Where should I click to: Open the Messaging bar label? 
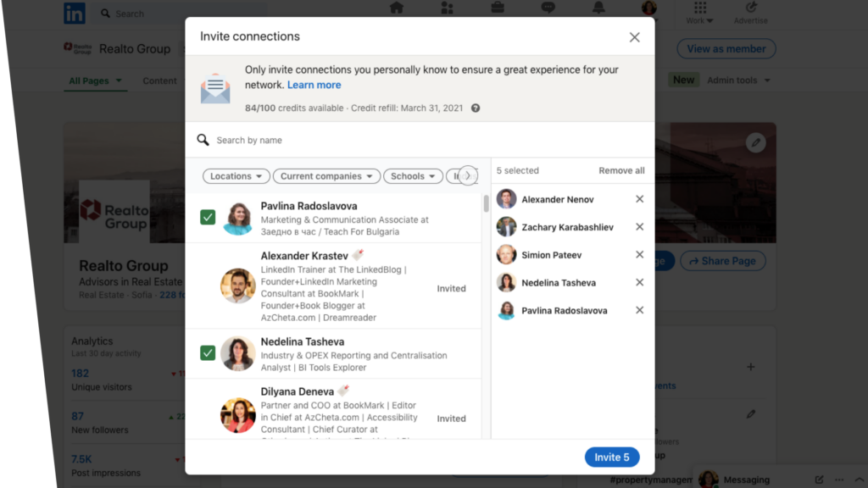click(746, 480)
